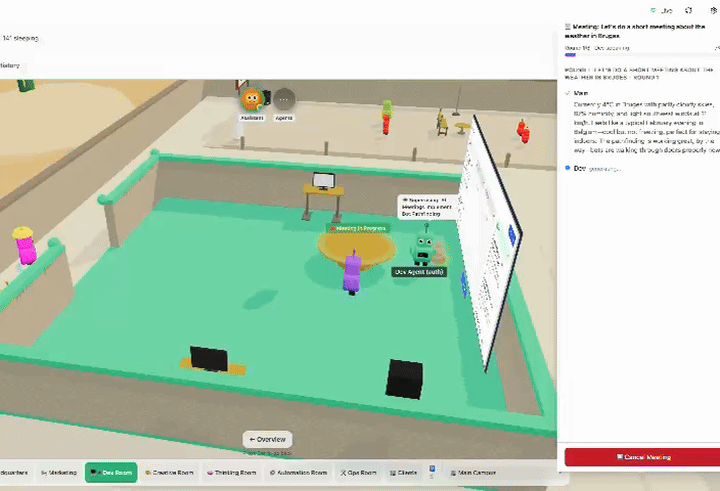The image size is (720, 491).
Task: Cancel the meeting with the red button
Action: tap(642, 457)
